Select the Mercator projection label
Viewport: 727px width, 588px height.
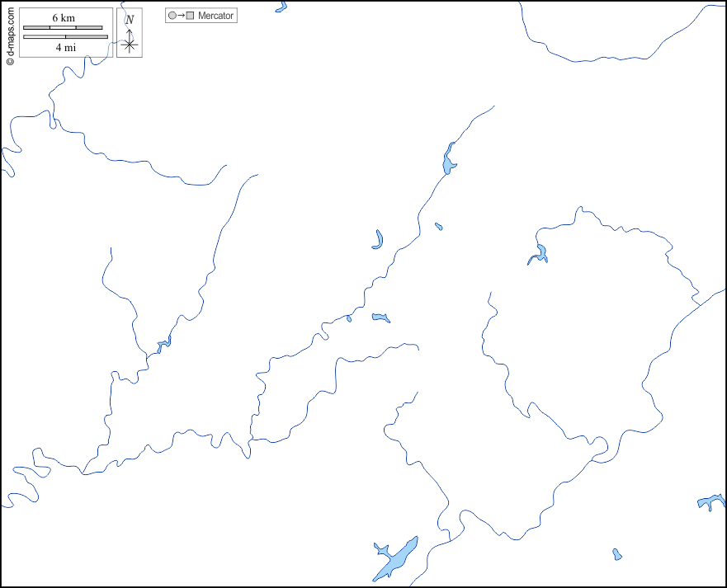(x=215, y=16)
